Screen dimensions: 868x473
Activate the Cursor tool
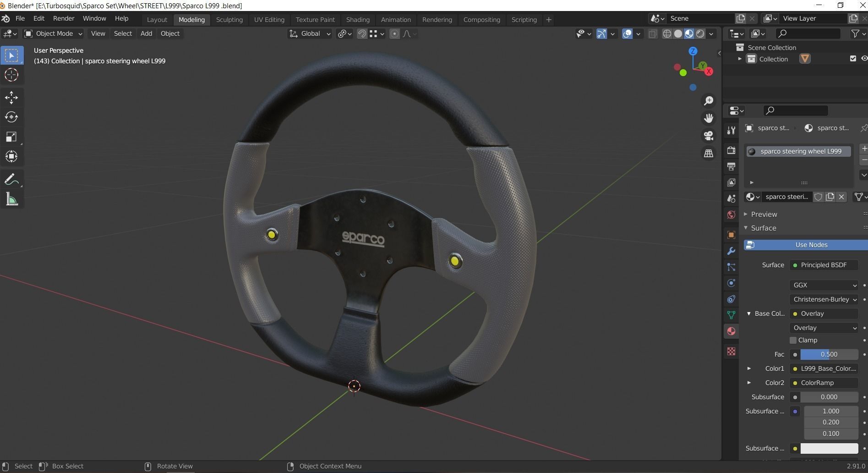pyautogui.click(x=11, y=75)
